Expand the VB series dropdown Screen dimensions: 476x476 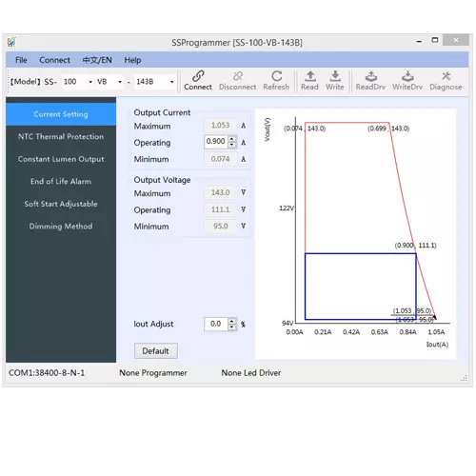[120, 82]
